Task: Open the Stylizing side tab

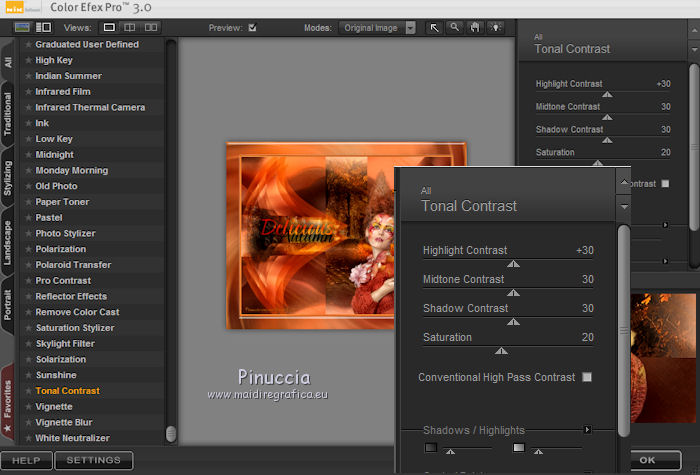Action: (8, 178)
